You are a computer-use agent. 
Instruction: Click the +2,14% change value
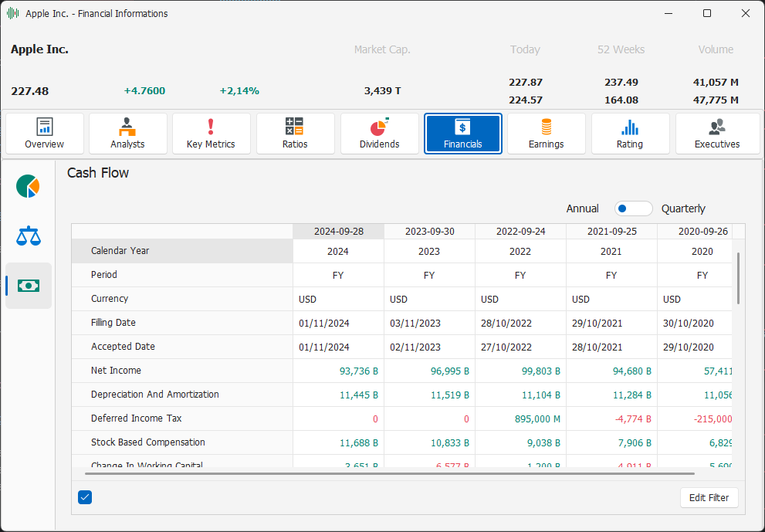[239, 91]
